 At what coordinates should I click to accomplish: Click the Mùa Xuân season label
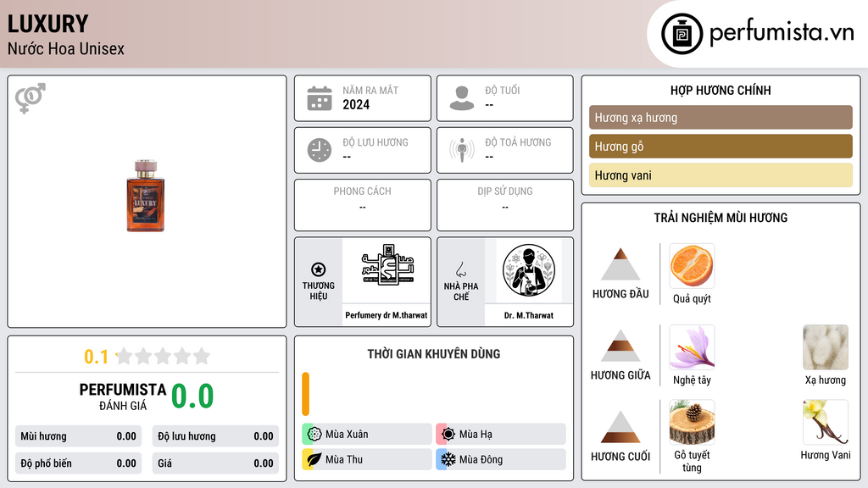pos(347,435)
